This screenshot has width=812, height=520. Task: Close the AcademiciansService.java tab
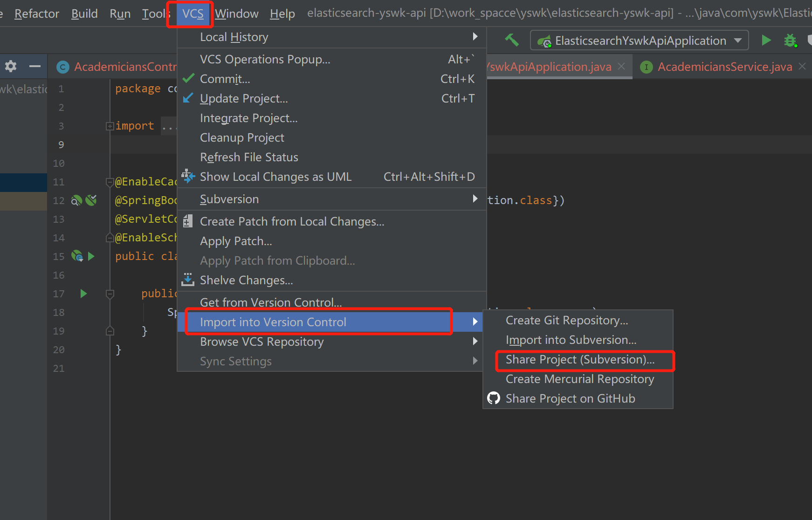click(802, 67)
